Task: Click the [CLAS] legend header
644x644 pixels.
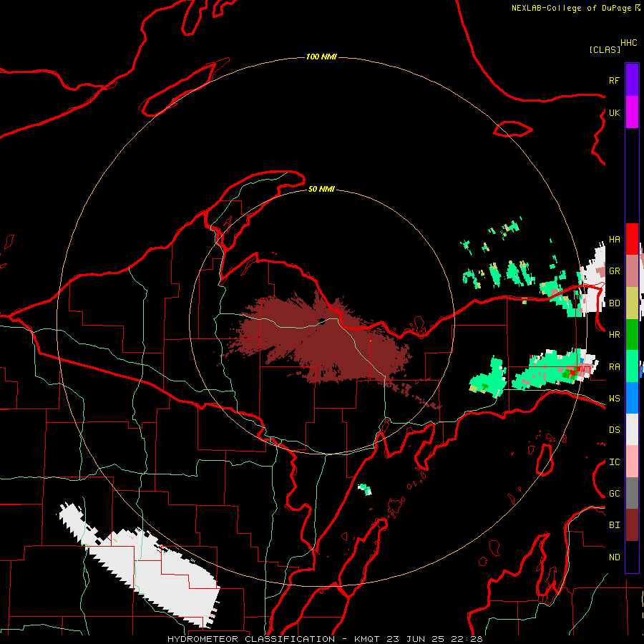Action: coord(604,49)
